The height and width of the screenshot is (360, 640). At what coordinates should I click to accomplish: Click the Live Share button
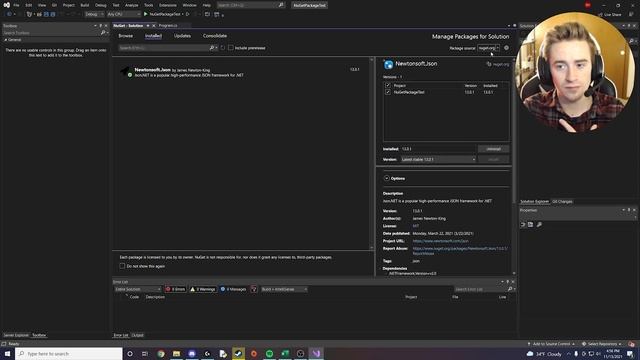pyautogui.click(x=610, y=14)
